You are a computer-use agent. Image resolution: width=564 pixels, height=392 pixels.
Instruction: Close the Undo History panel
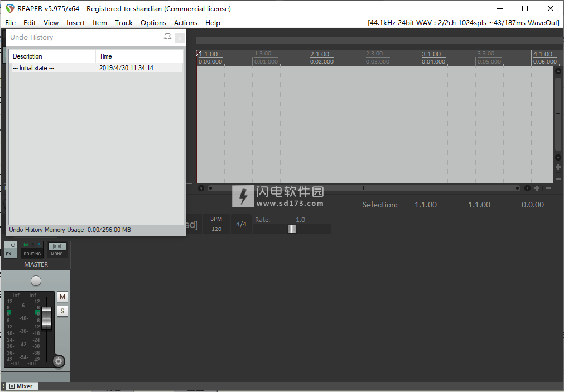(180, 38)
